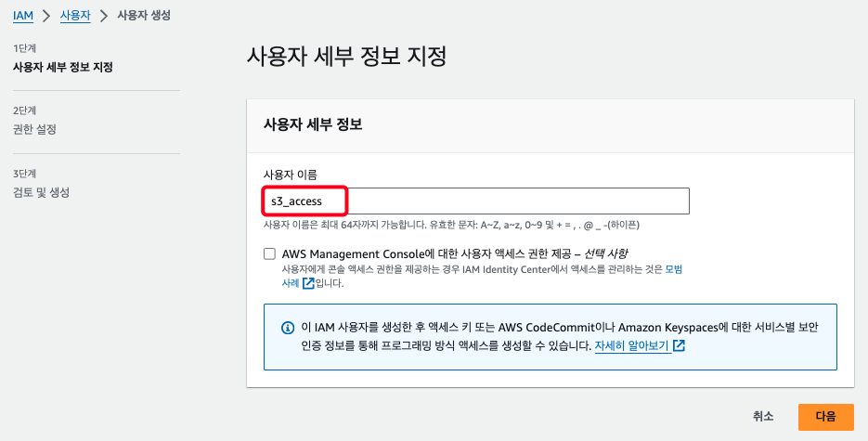Go to 사용자 breadcrumb link
The width and height of the screenshot is (868, 441).
[x=74, y=16]
